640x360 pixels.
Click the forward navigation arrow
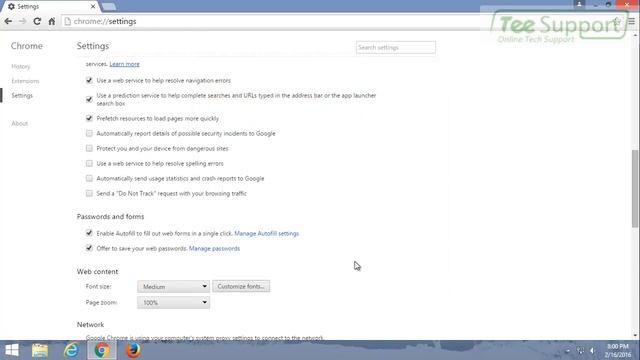22,21
